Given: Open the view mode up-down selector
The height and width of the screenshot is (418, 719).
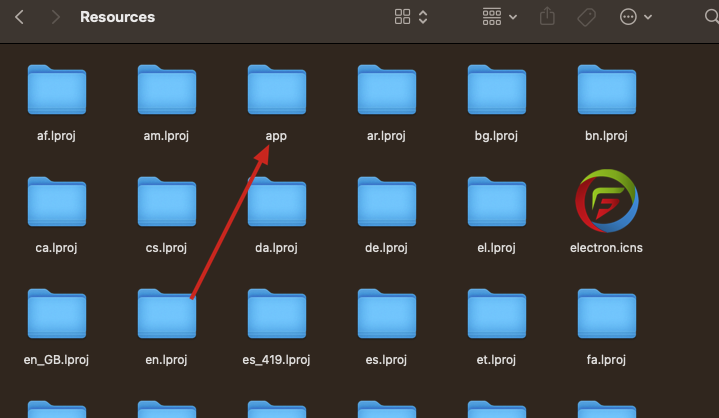Looking at the screenshot, I should 423,17.
